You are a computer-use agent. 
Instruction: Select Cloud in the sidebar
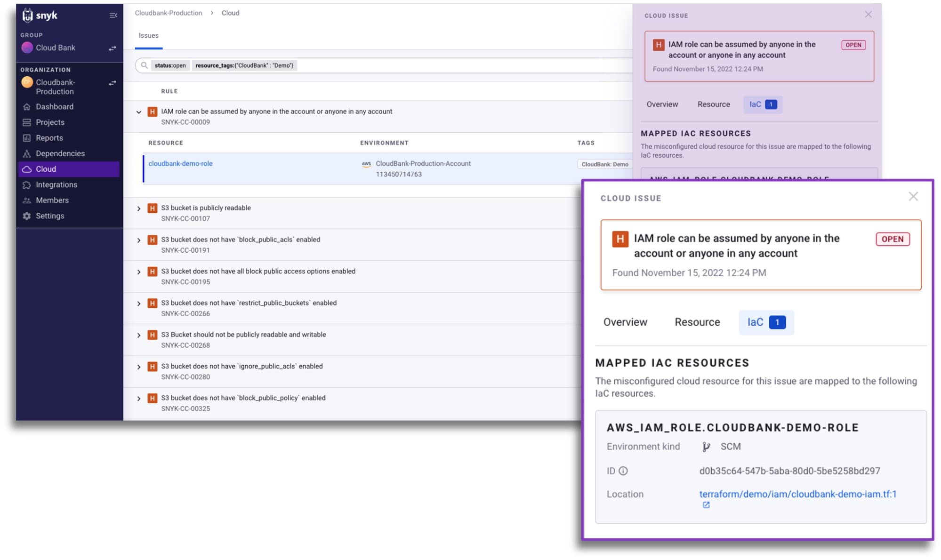(45, 168)
